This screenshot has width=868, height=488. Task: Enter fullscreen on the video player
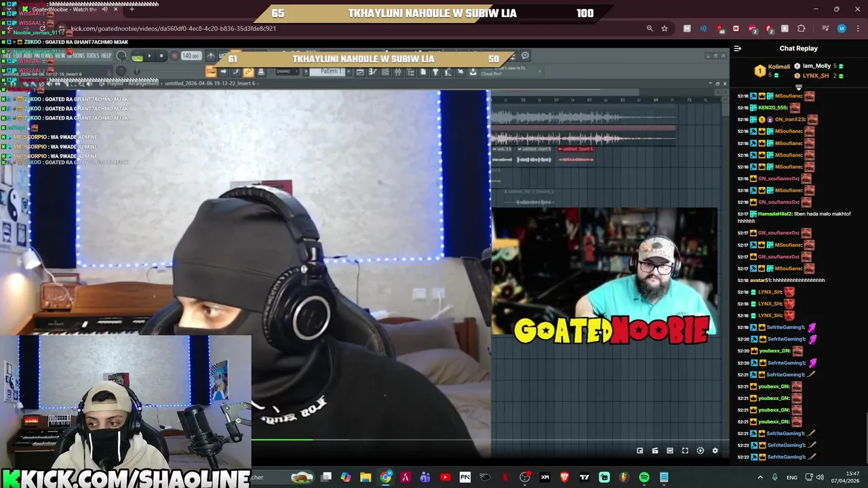685,451
